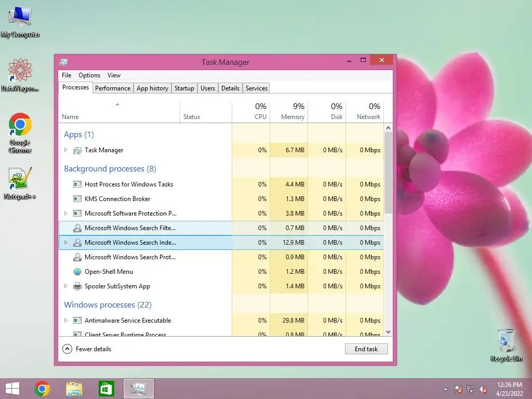Show hidden system tray icons
This screenshot has width=532, height=399.
[x=445, y=389]
